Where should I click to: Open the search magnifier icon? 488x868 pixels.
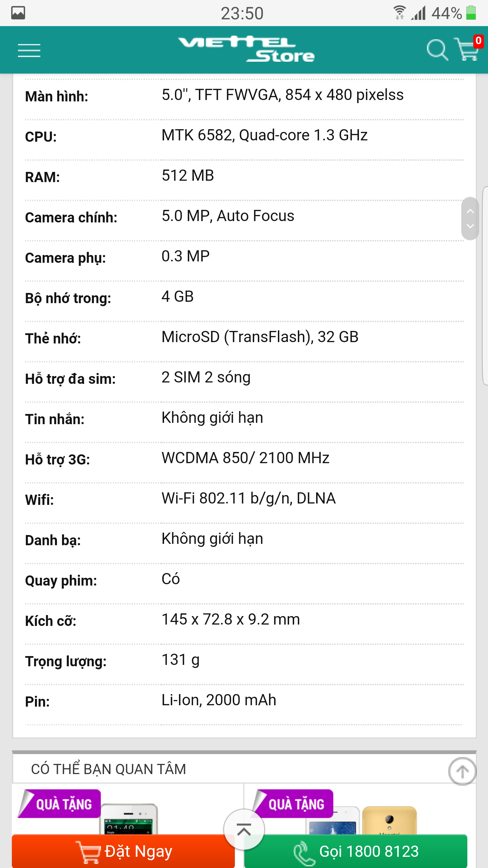click(x=437, y=50)
